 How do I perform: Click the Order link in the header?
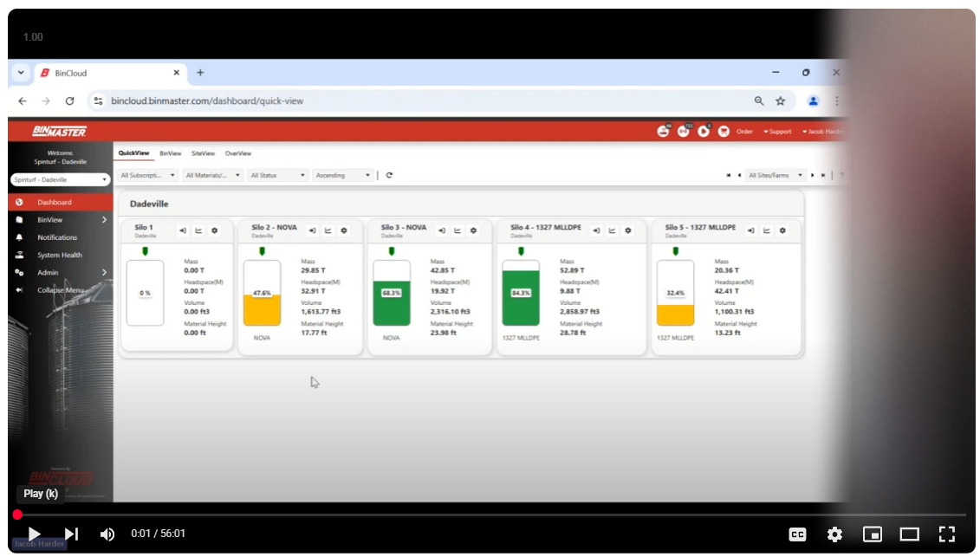744,132
